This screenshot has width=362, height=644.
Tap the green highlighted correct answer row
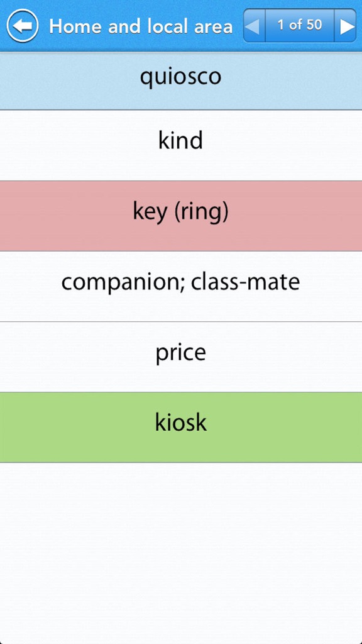(x=180, y=427)
